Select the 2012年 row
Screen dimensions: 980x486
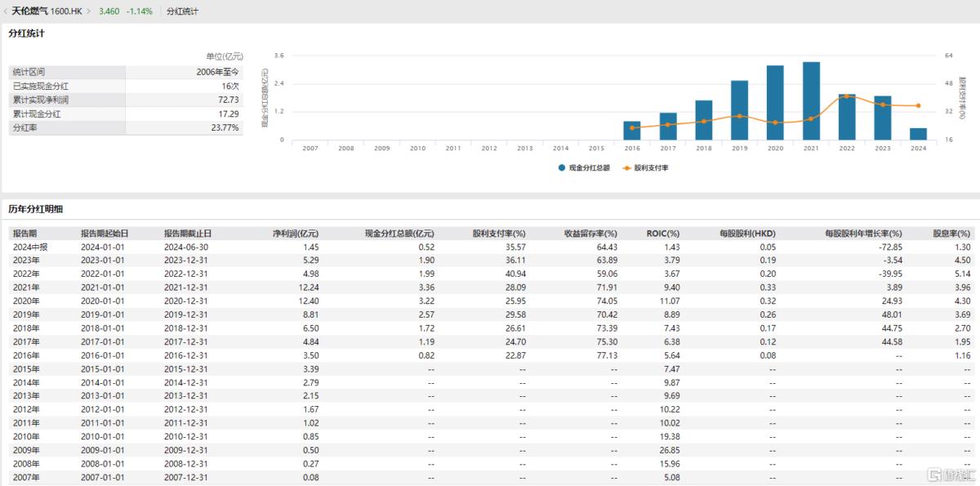[x=490, y=409]
